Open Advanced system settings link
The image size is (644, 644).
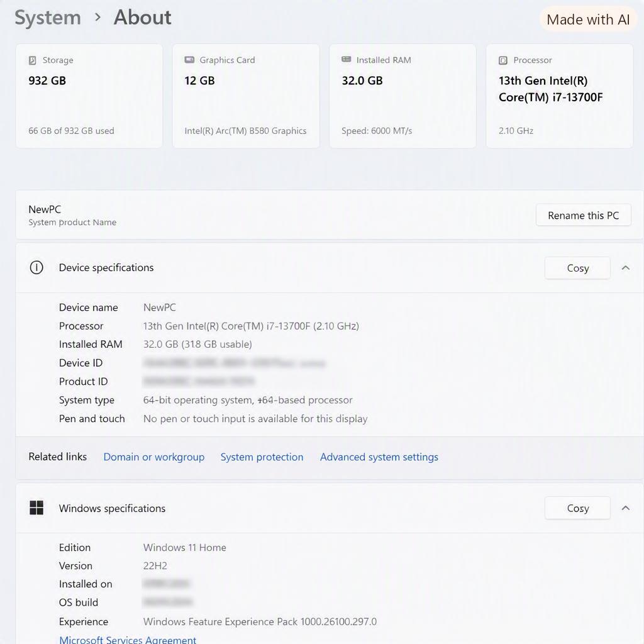pos(379,457)
